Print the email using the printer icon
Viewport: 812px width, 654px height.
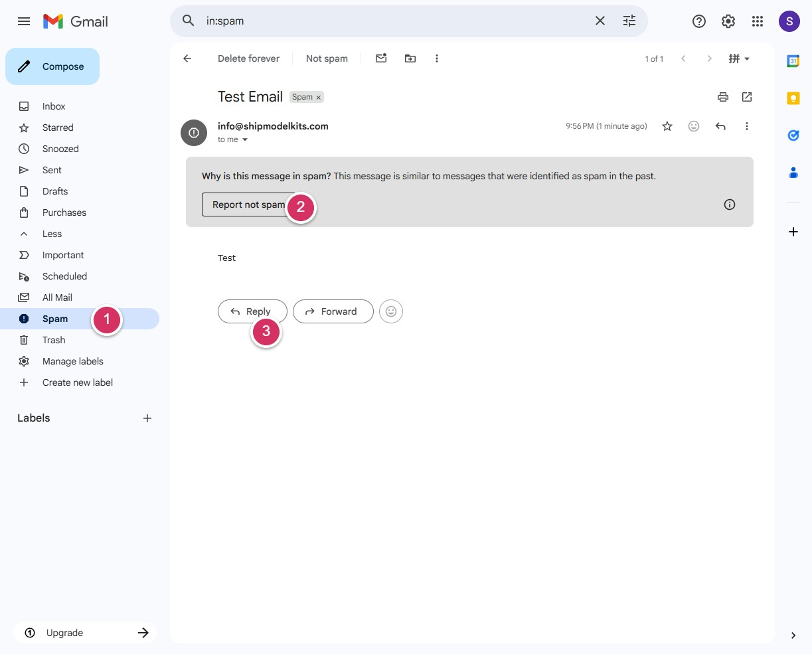723,97
